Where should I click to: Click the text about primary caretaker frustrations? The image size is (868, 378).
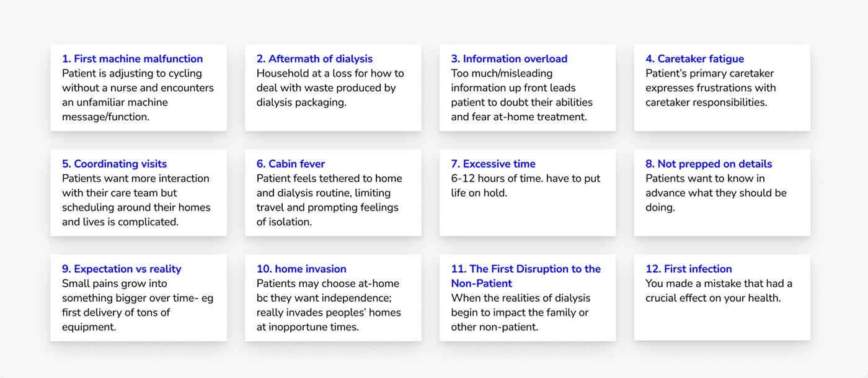(x=711, y=88)
